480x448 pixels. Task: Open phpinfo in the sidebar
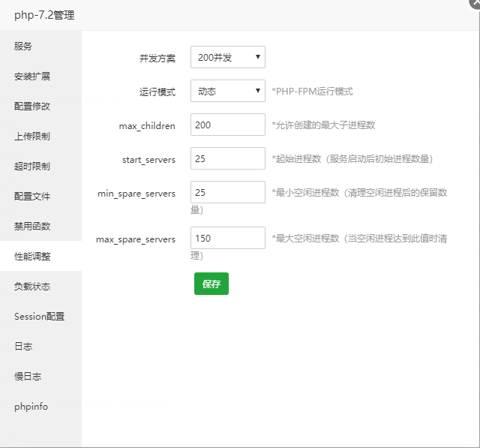[31, 406]
